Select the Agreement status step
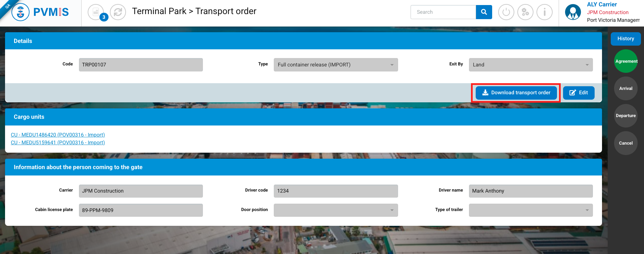 click(x=626, y=61)
